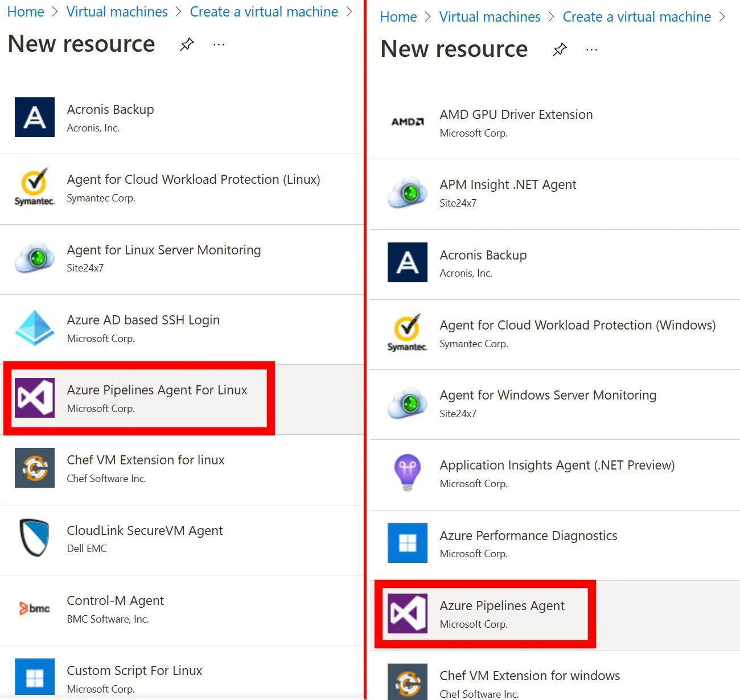This screenshot has width=740, height=700.
Task: Select Agent for Cloud Workload Protection (Linux)
Action: (194, 179)
